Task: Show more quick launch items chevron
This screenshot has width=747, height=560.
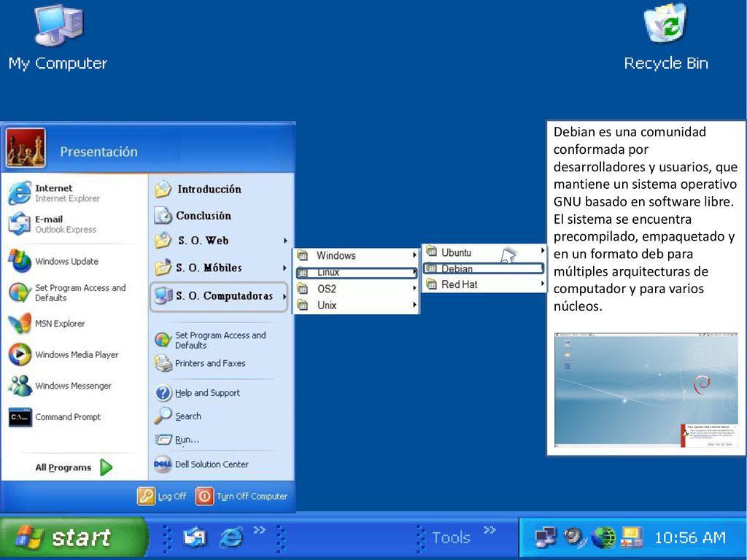Action: [259, 529]
